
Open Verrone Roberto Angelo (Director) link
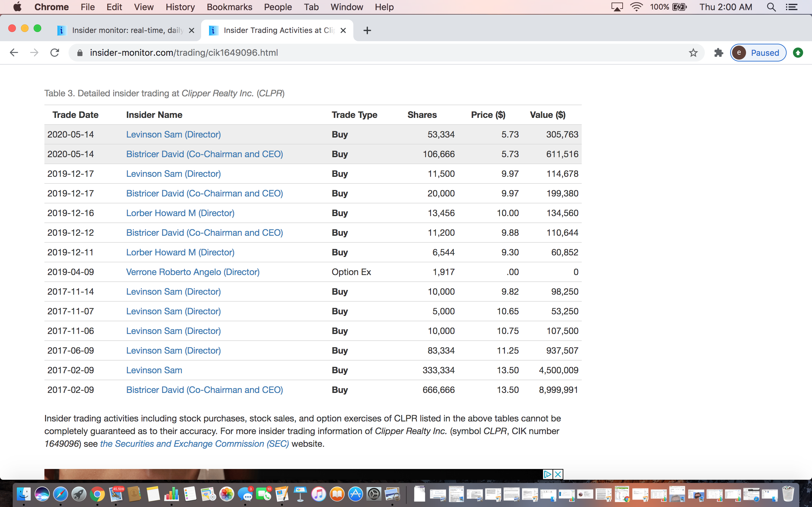point(193,272)
